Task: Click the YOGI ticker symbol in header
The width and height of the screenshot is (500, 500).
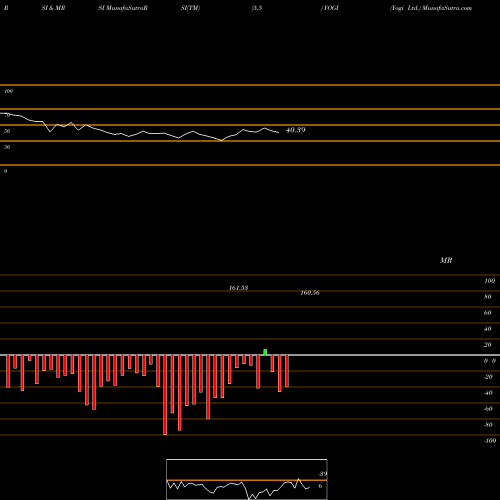Action: pos(330,8)
